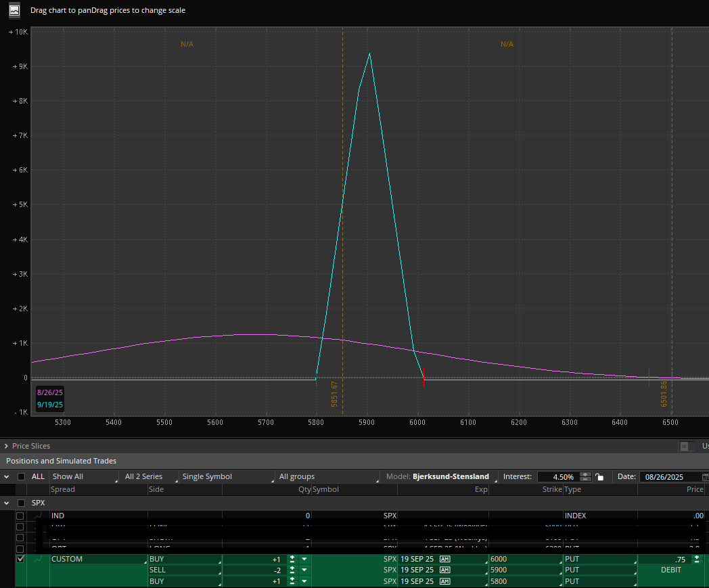Click the AM badge on the 5800 strike leg
The height and width of the screenshot is (588, 709).
(445, 581)
